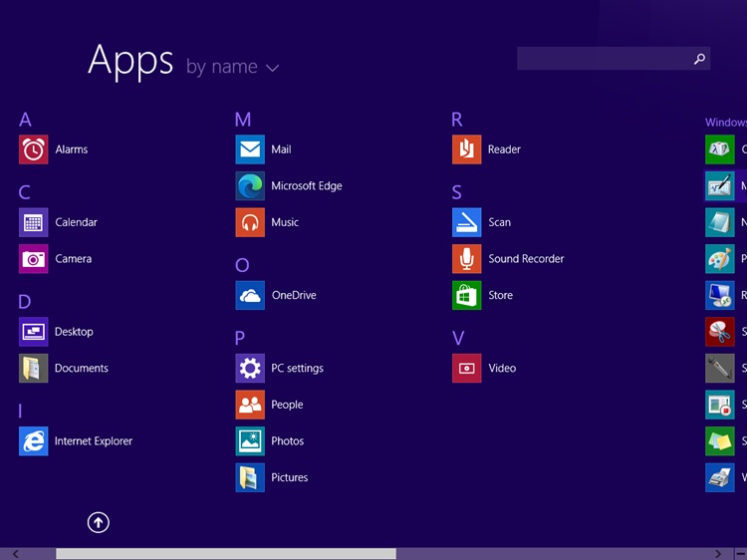Click the letter S group header
747x560 pixels.
pos(456,192)
